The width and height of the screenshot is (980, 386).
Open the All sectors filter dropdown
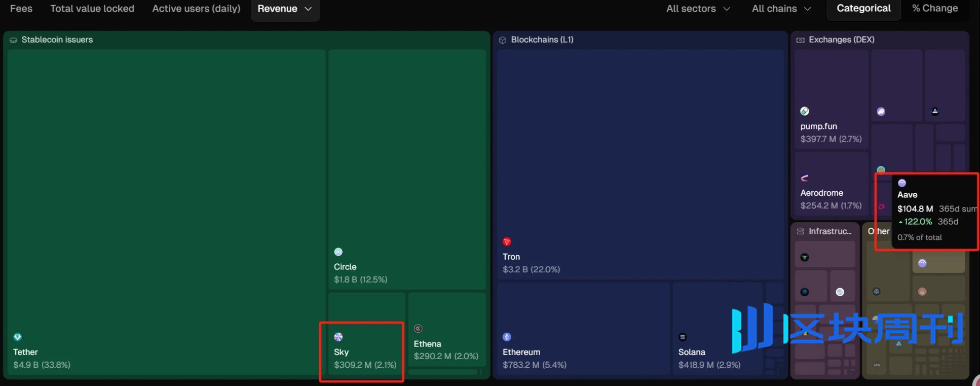click(x=698, y=9)
